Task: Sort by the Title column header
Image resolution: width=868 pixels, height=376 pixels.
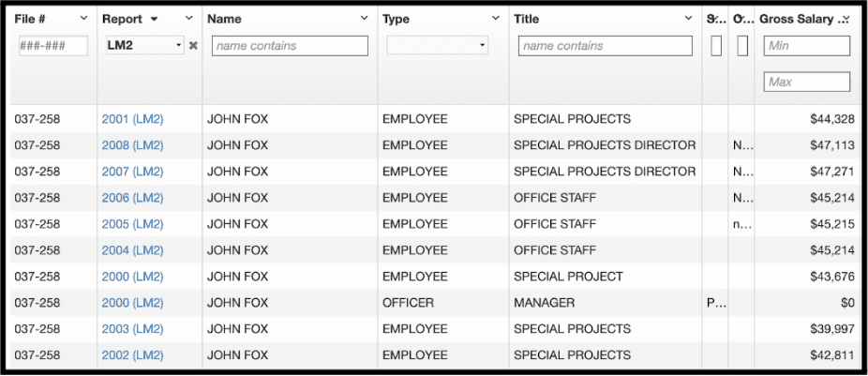Action: pos(527,19)
